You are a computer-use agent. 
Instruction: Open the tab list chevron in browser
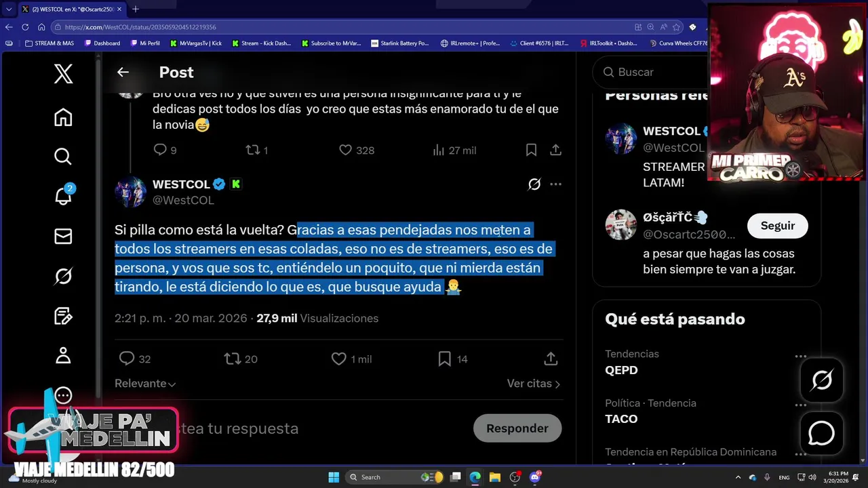tap(9, 9)
